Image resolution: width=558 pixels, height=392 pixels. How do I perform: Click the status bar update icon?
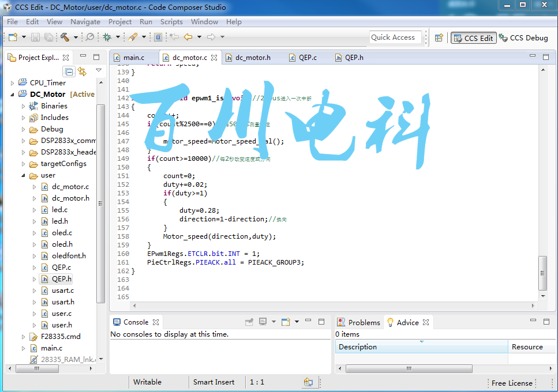tap(308, 382)
